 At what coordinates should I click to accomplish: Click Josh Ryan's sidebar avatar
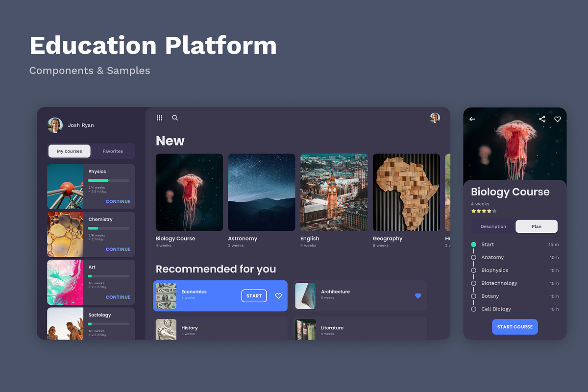point(55,125)
